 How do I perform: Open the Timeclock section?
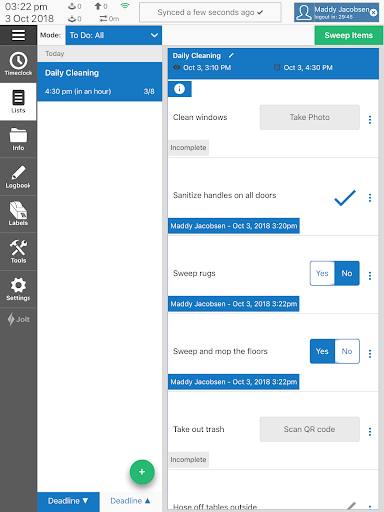pos(18,64)
